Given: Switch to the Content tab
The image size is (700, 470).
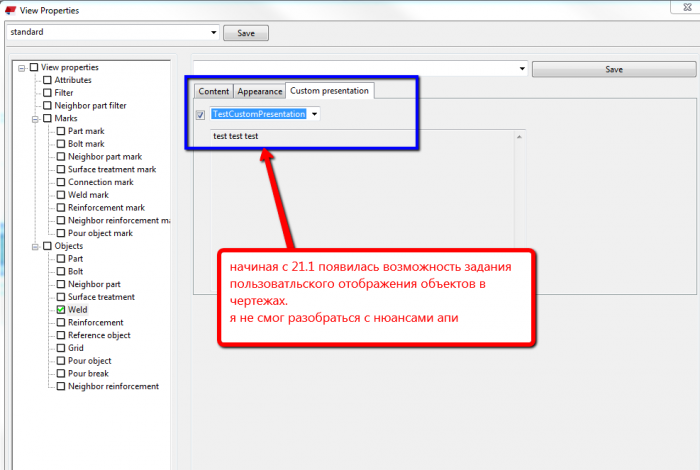Looking at the screenshot, I should click(213, 91).
